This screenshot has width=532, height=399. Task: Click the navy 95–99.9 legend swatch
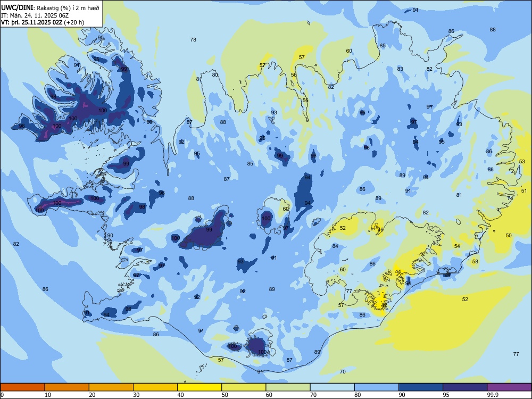click(x=465, y=387)
